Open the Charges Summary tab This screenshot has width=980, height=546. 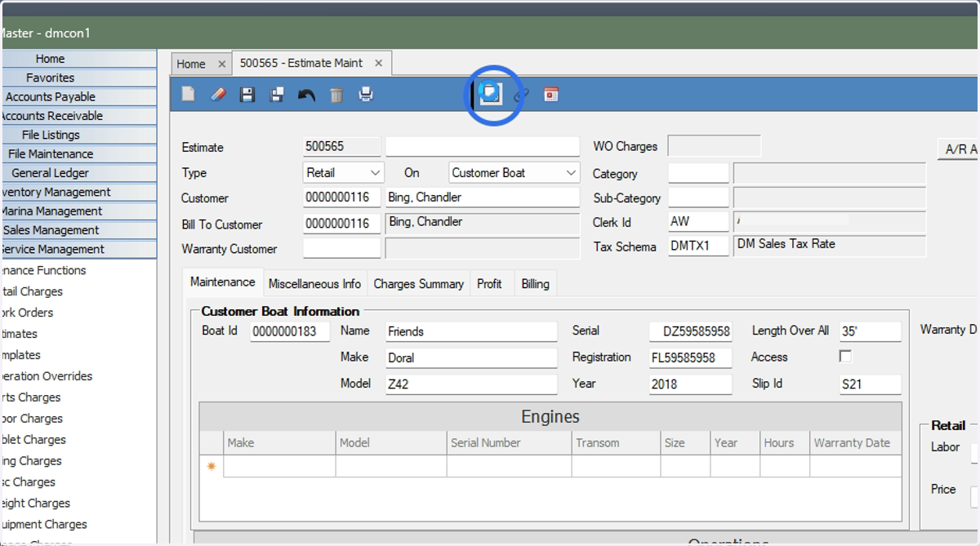tap(419, 284)
